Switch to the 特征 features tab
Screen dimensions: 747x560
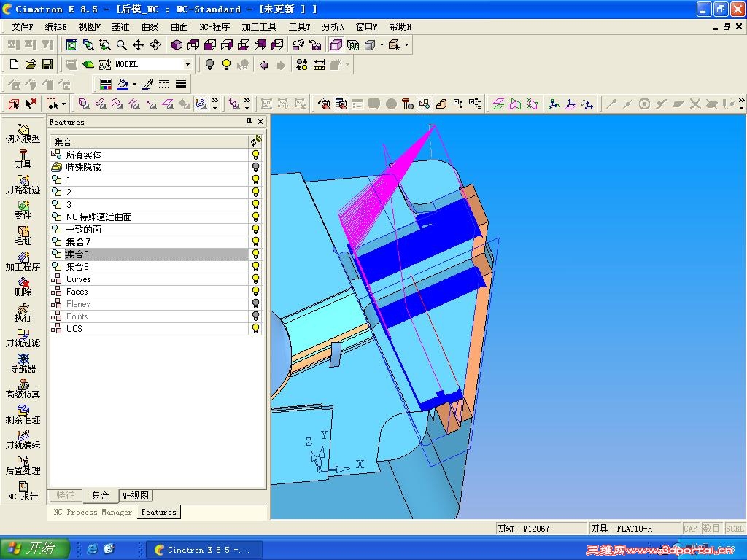point(65,496)
